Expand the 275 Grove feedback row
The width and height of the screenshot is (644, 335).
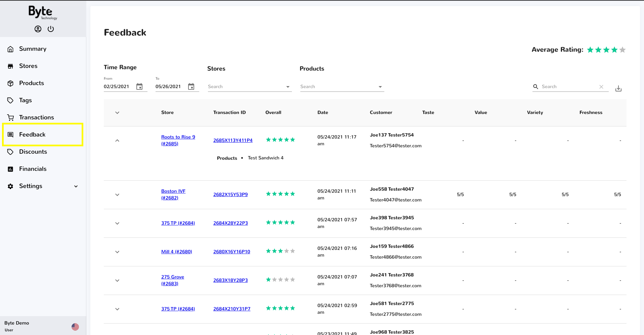(117, 281)
